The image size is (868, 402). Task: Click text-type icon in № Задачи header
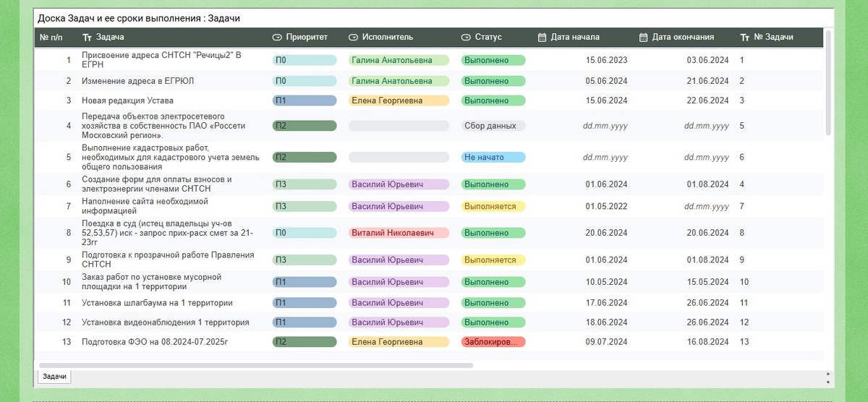(745, 37)
